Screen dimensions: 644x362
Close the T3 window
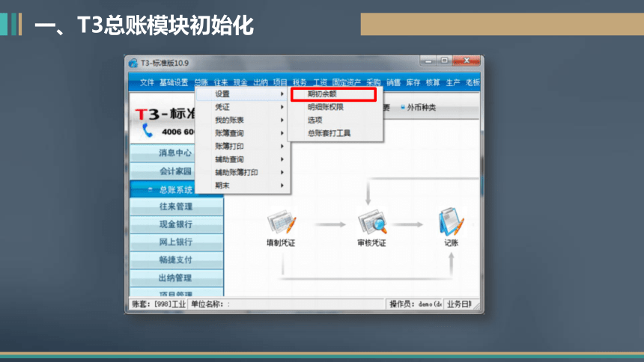coord(467,61)
